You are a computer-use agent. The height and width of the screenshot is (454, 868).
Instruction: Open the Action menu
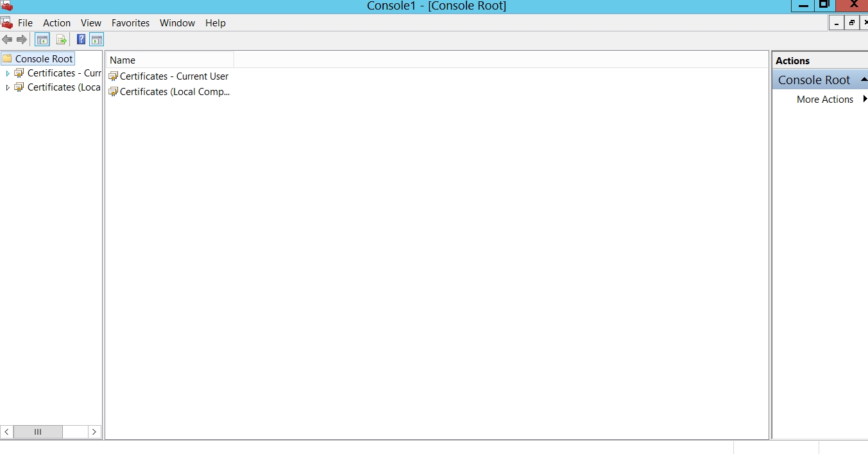coord(56,23)
